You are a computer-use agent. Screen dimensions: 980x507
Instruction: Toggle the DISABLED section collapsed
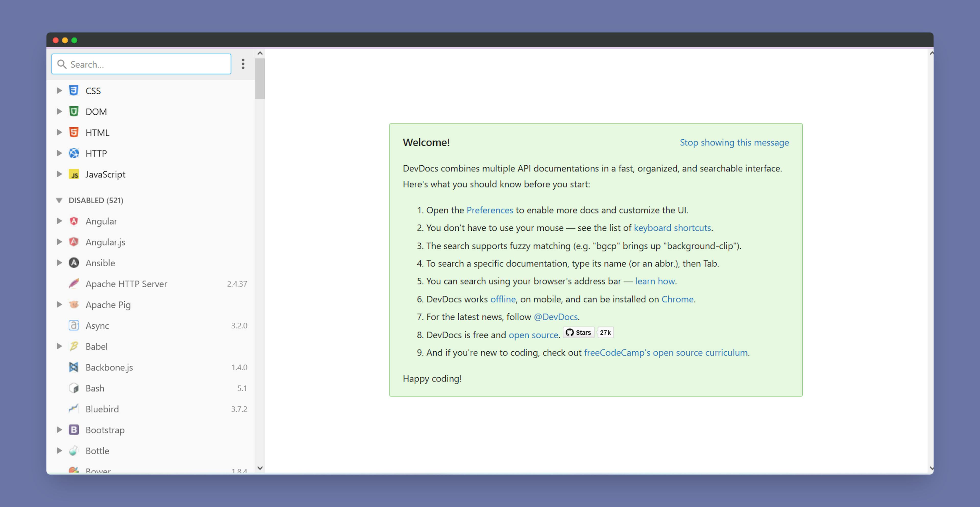pyautogui.click(x=59, y=200)
